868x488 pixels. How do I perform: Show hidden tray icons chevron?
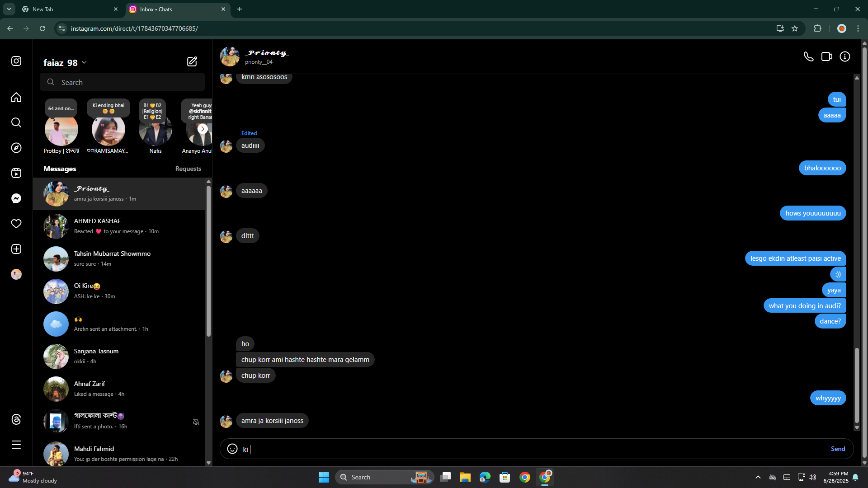(x=758, y=477)
